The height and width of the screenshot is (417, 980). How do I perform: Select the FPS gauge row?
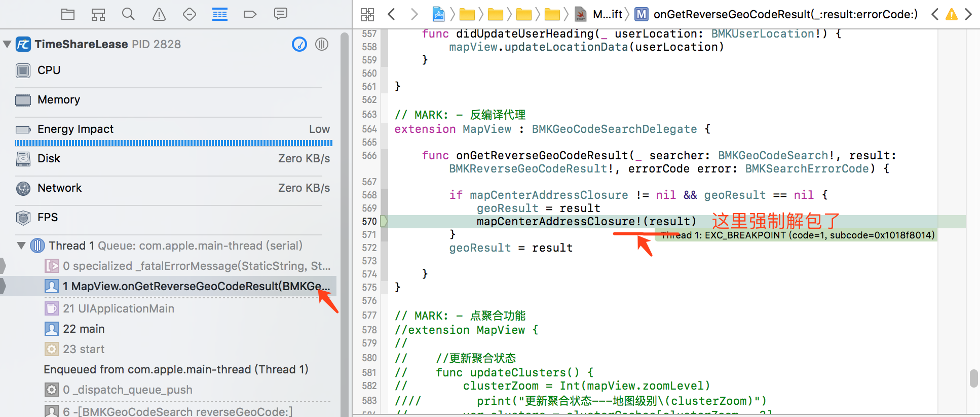pos(168,218)
